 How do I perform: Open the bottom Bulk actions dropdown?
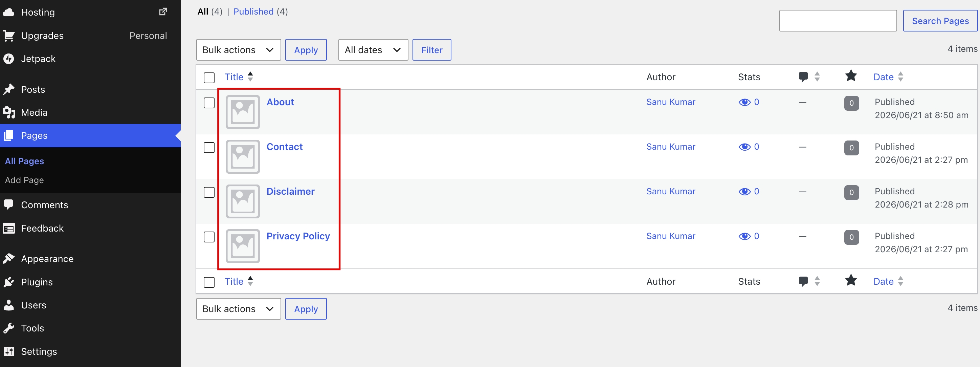239,309
